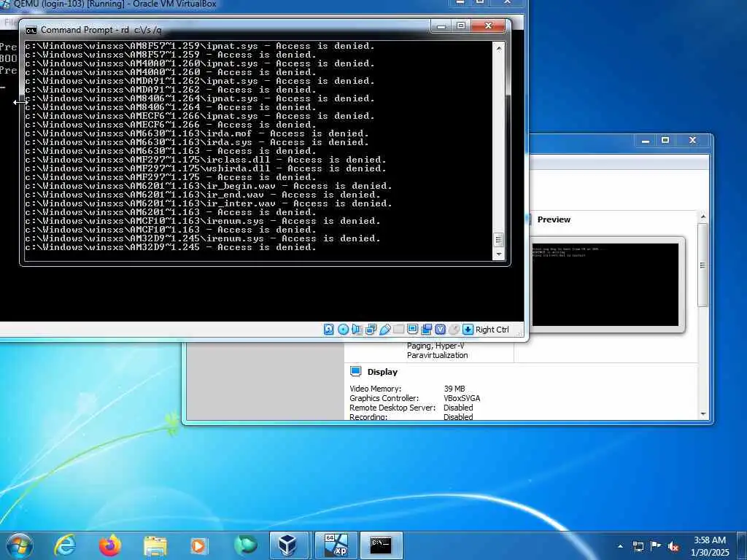This screenshot has height=560, width=747.
Task: Click the Preview section header
Action: [x=554, y=219]
